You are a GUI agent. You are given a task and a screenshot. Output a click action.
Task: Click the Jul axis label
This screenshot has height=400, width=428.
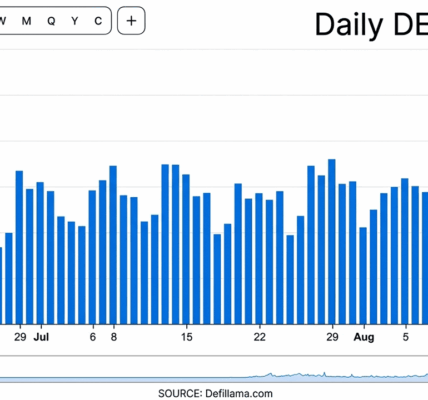point(41,337)
